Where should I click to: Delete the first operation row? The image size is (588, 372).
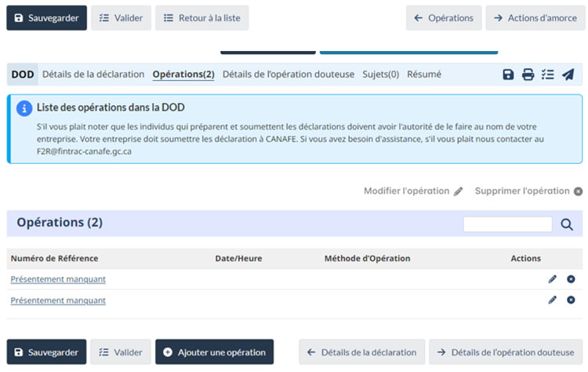(x=571, y=279)
